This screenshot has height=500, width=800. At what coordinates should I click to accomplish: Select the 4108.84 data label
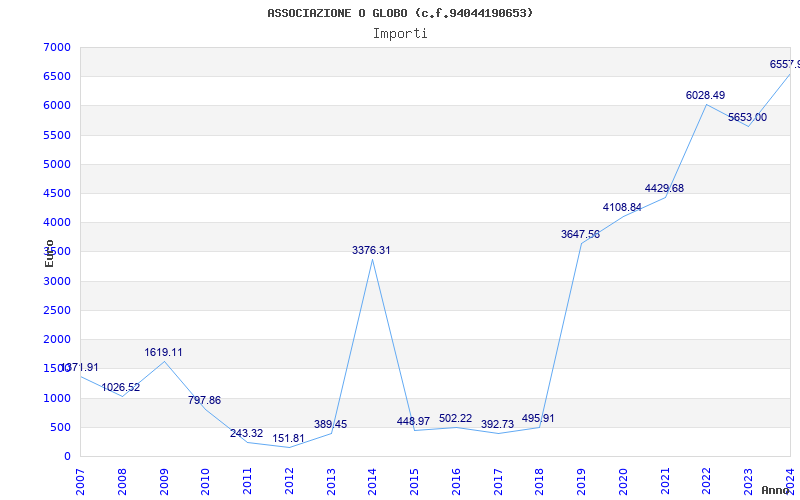tap(622, 207)
